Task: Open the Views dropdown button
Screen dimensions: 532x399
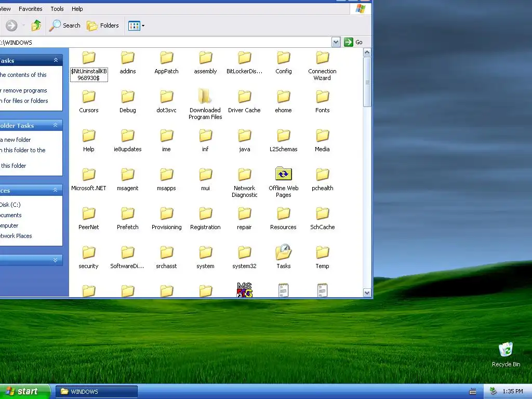Action: pyautogui.click(x=137, y=25)
